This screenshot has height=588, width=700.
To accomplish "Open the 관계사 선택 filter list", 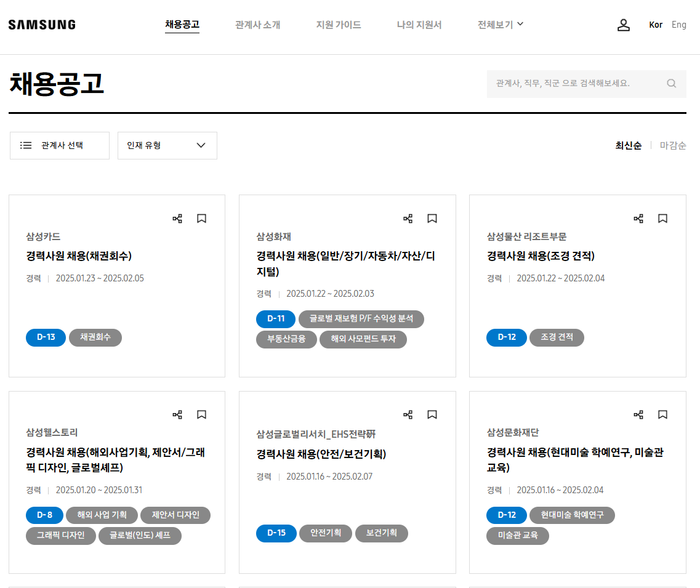I will point(60,145).
